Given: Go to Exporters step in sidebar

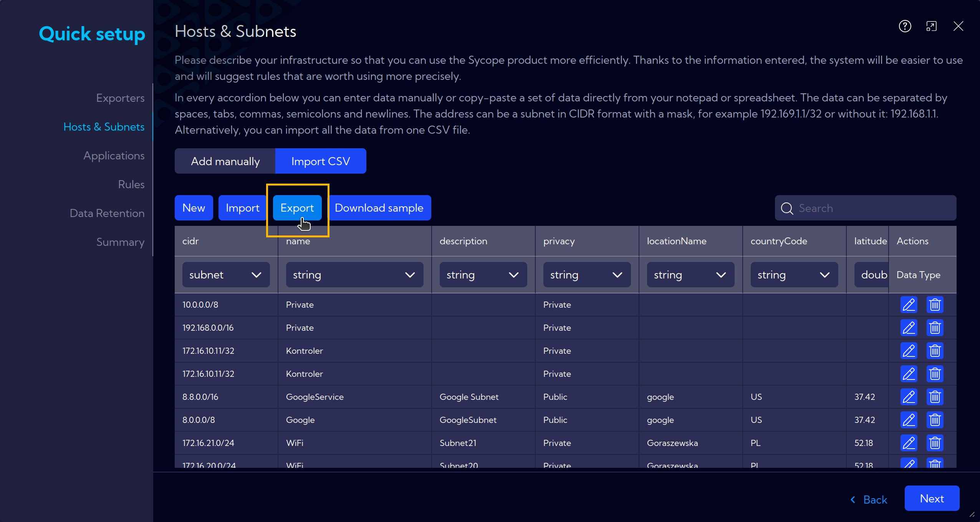Looking at the screenshot, I should point(120,98).
